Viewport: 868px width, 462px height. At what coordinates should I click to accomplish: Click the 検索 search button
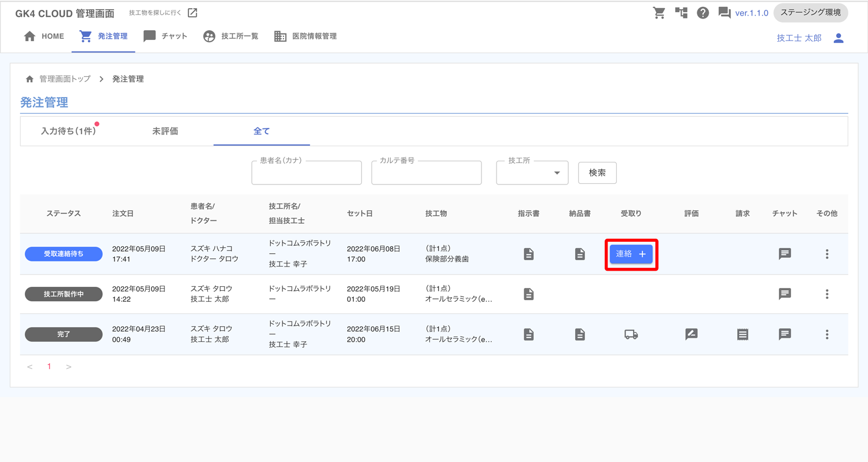point(597,173)
